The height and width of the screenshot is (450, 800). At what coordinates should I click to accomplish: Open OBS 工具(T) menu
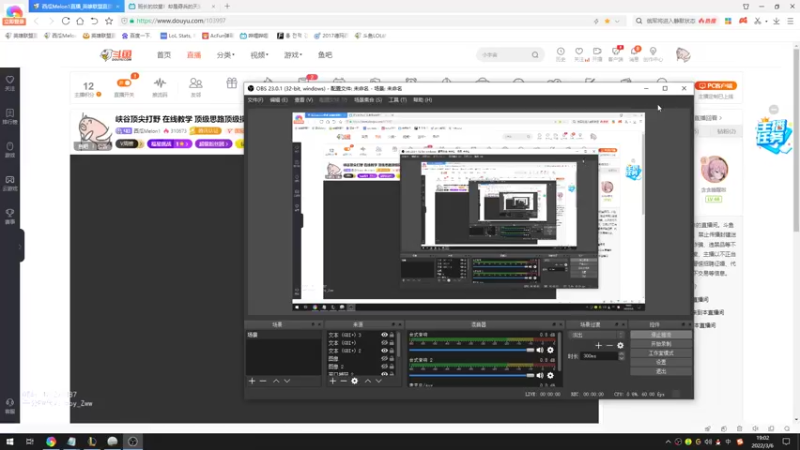pyautogui.click(x=397, y=100)
